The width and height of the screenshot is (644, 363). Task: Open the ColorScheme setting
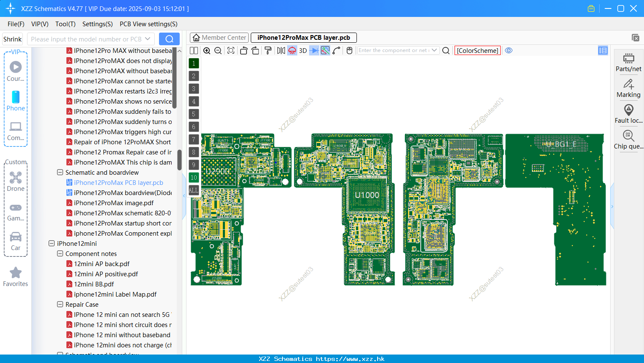point(477,50)
